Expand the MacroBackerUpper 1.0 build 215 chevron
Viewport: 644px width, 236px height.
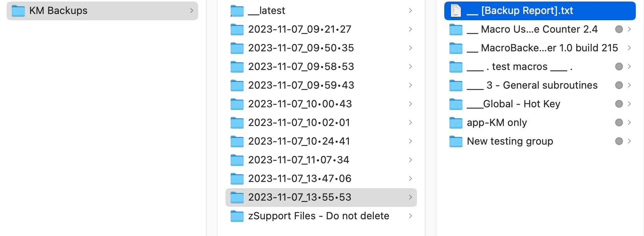pos(629,48)
